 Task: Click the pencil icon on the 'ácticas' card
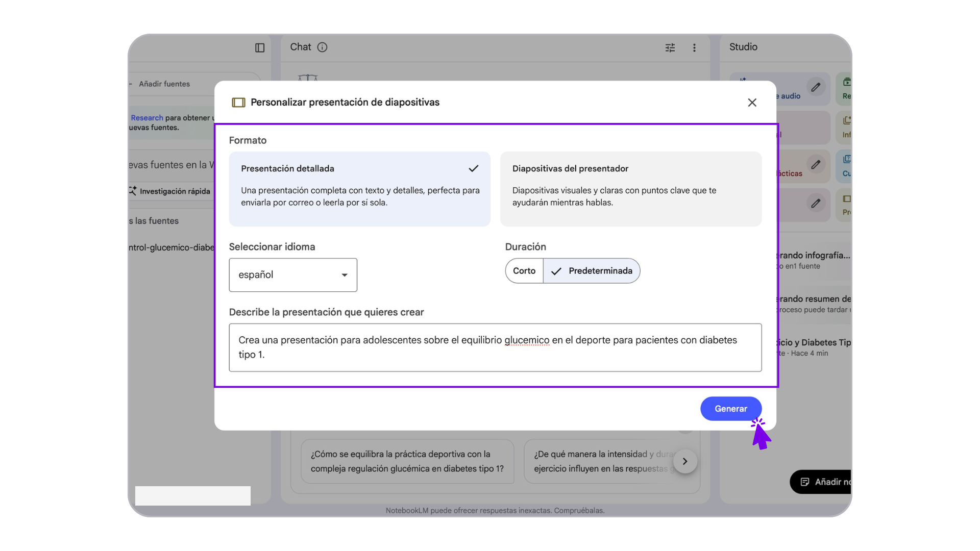pyautogui.click(x=816, y=165)
